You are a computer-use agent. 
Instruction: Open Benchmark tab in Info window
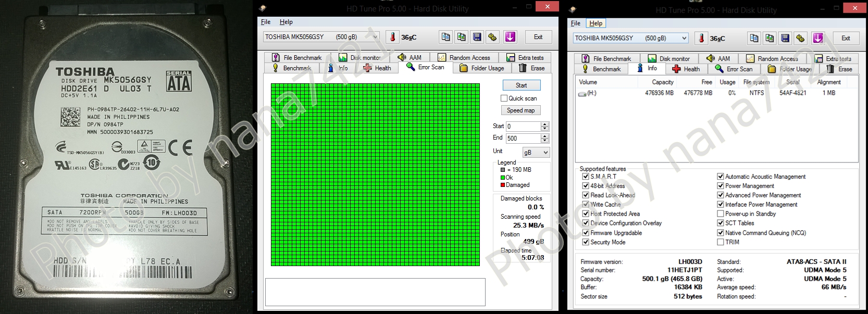point(601,69)
